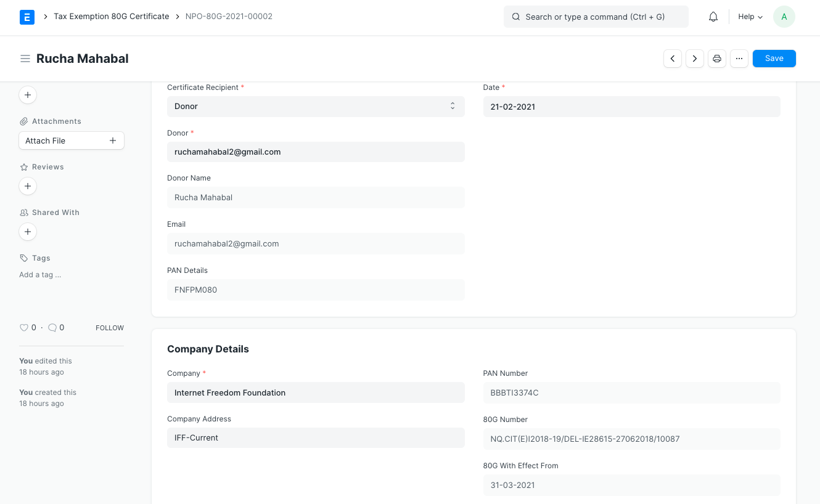Click the Date input field
The image size is (820, 504).
point(631,107)
